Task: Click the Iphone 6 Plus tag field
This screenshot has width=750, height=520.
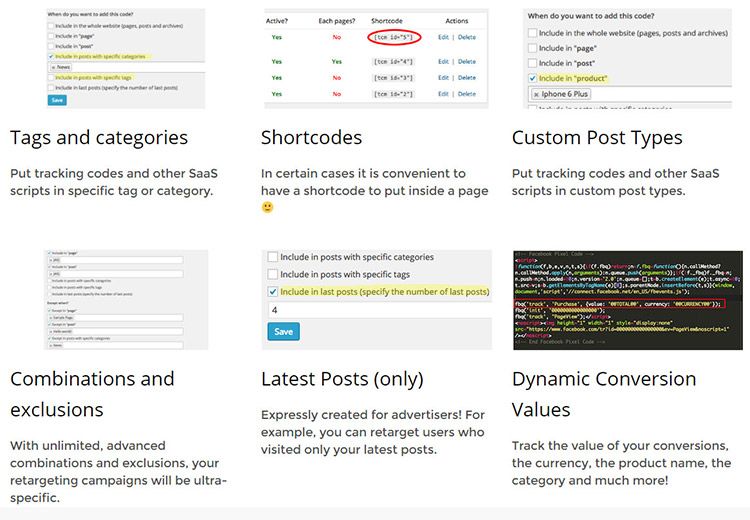Action: [x=630, y=94]
